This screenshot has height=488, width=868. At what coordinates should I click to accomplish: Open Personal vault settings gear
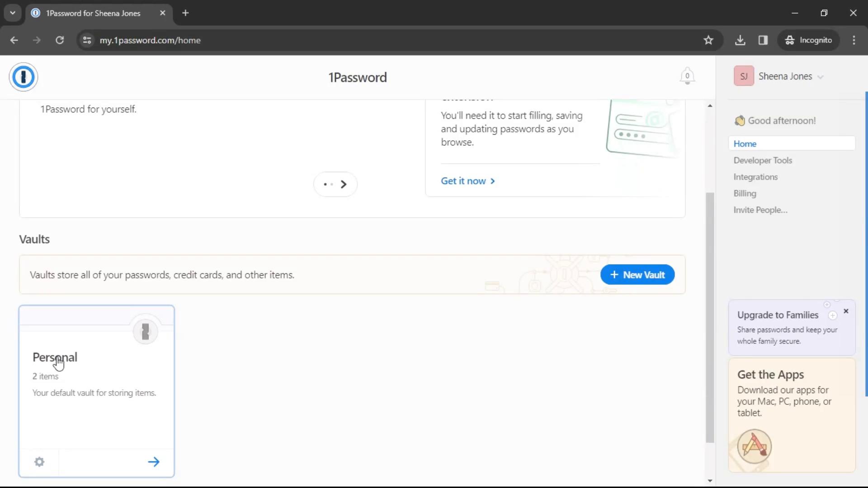(x=39, y=462)
